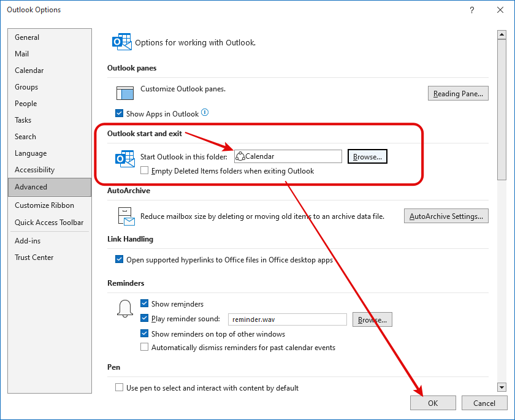
Task: Open the Mail options category
Action: [x=50, y=54]
